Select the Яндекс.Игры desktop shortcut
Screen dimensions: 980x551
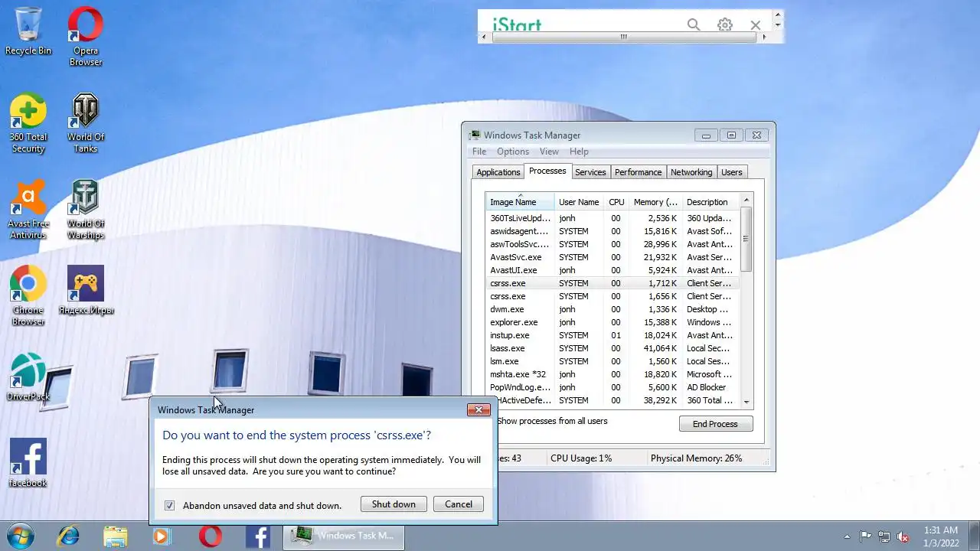[x=86, y=290]
